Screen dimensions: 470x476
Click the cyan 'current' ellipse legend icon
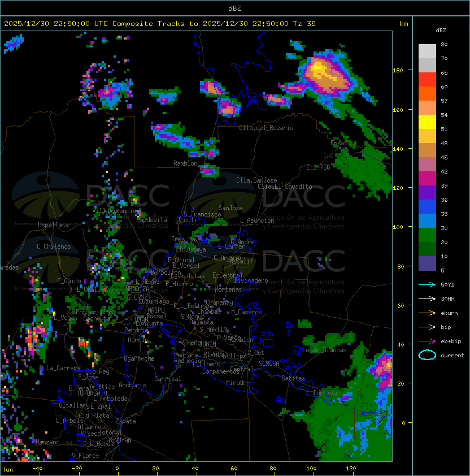(x=427, y=355)
